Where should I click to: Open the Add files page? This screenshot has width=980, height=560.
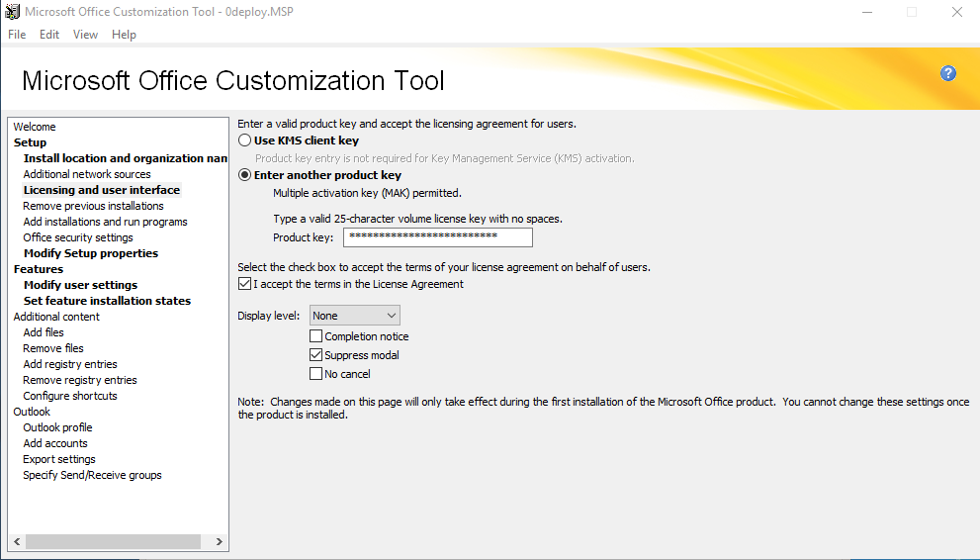coord(44,332)
